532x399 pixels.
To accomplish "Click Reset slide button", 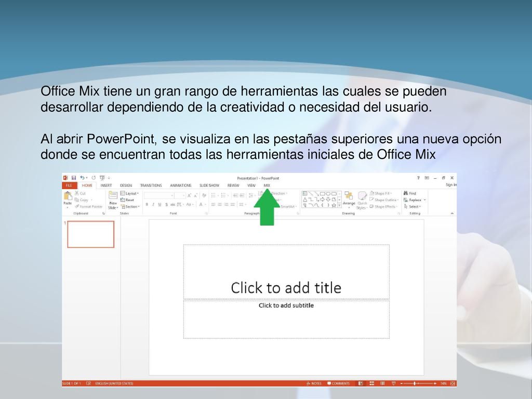I will click(127, 200).
